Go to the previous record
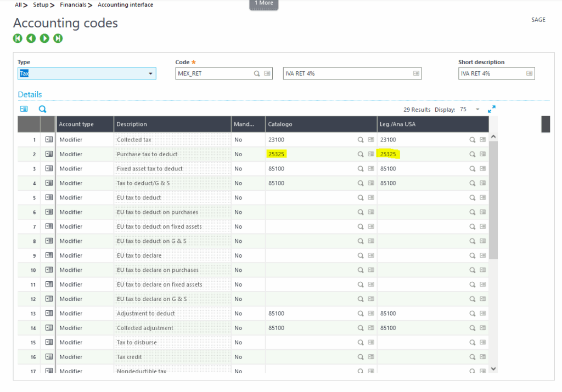Image resolution: width=562 pixels, height=392 pixels. 31,38
